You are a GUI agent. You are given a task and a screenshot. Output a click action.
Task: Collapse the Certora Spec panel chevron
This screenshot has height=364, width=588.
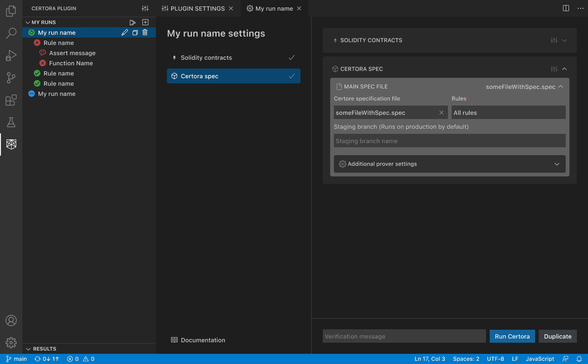[x=564, y=69]
